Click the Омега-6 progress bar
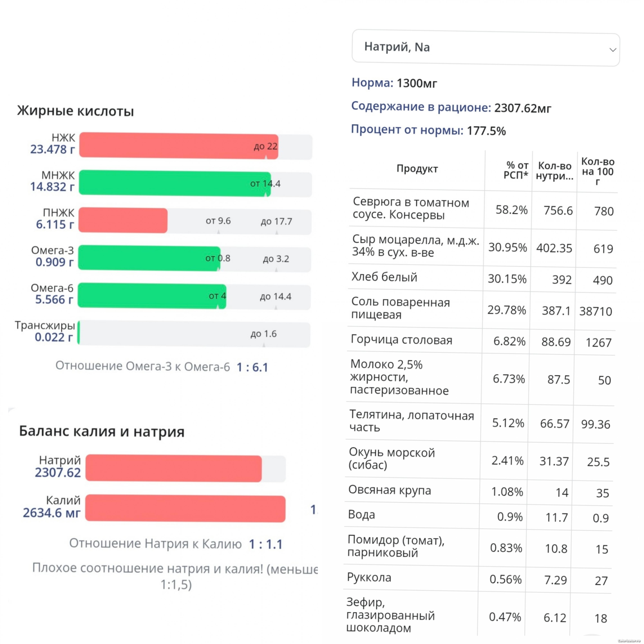This screenshot has width=644, height=644. [x=152, y=295]
